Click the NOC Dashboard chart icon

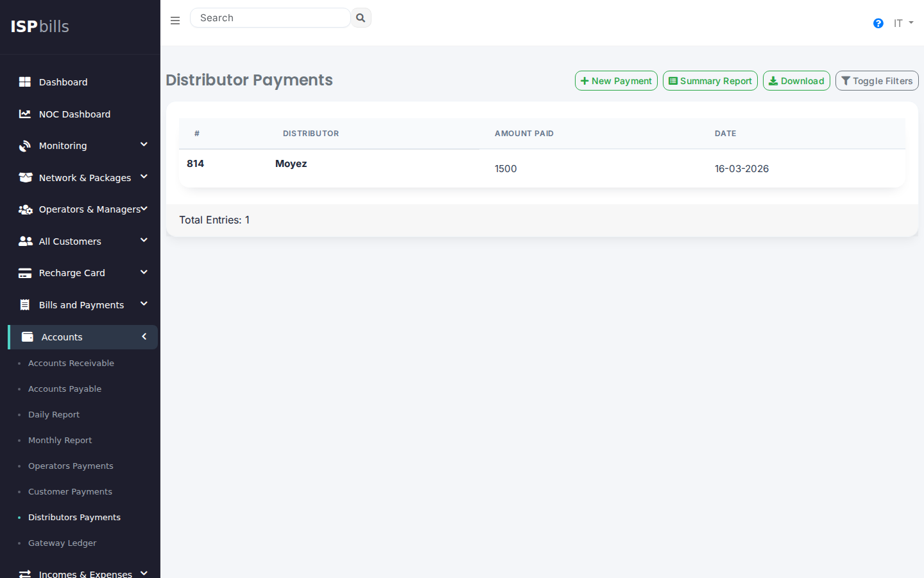[25, 114]
